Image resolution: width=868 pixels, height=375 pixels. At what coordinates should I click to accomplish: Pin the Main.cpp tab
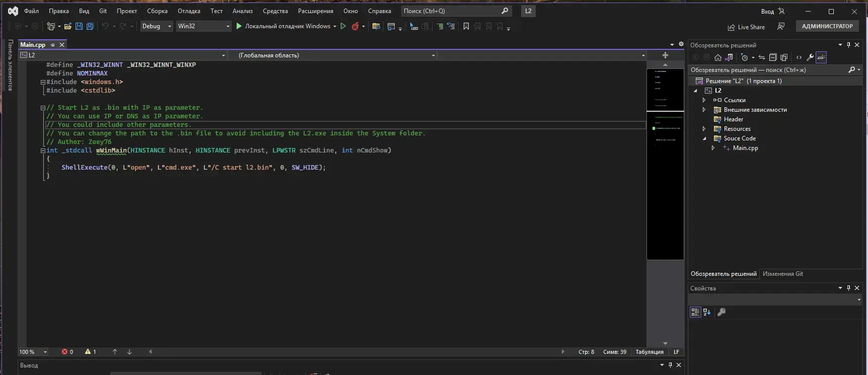(x=52, y=45)
